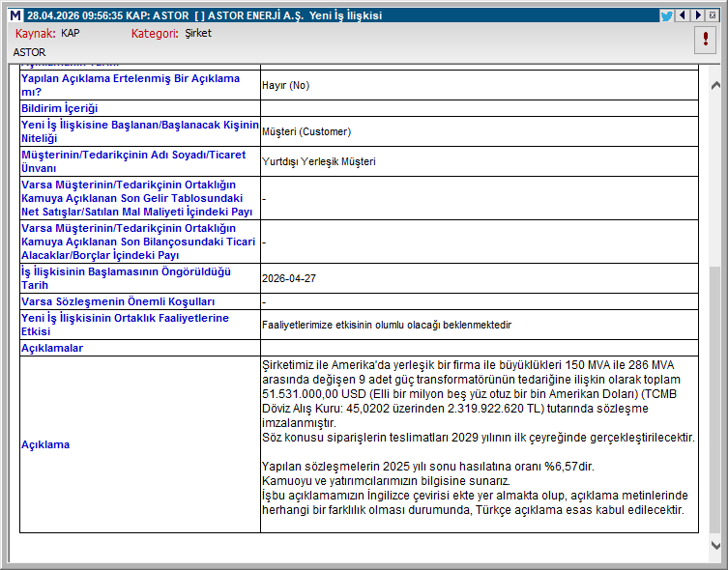This screenshot has height=570, width=728.
Task: Click the scrollbar down arrow
Action: pyautogui.click(x=716, y=544)
